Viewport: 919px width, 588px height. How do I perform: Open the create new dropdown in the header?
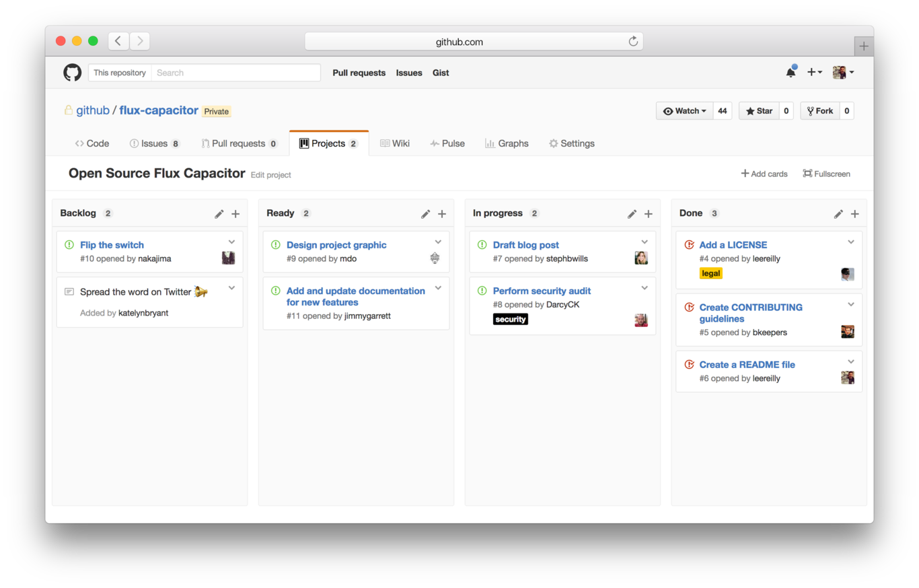coord(814,71)
